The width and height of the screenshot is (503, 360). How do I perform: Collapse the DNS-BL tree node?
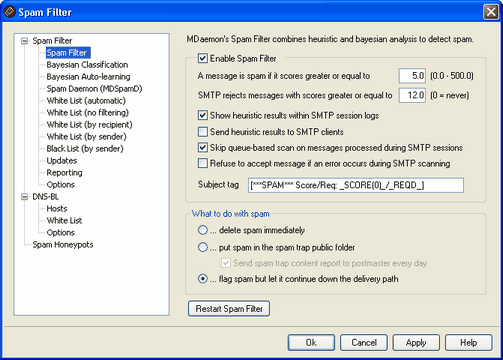(24, 197)
